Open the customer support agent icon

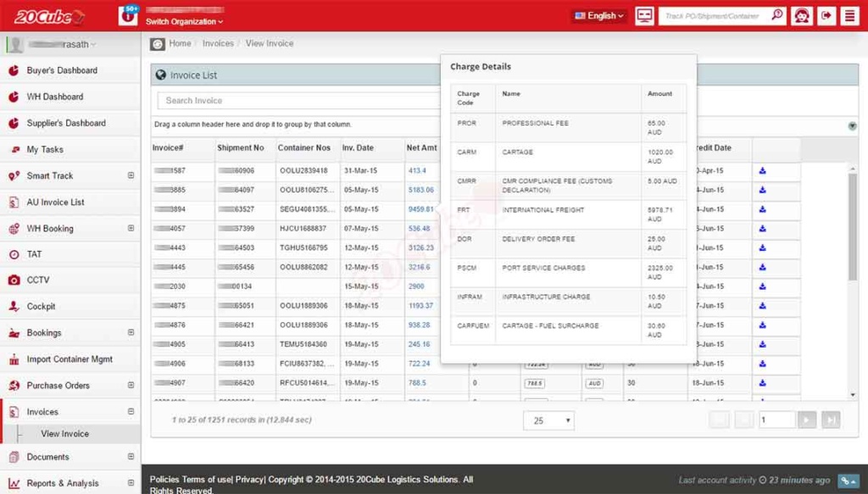pos(801,16)
